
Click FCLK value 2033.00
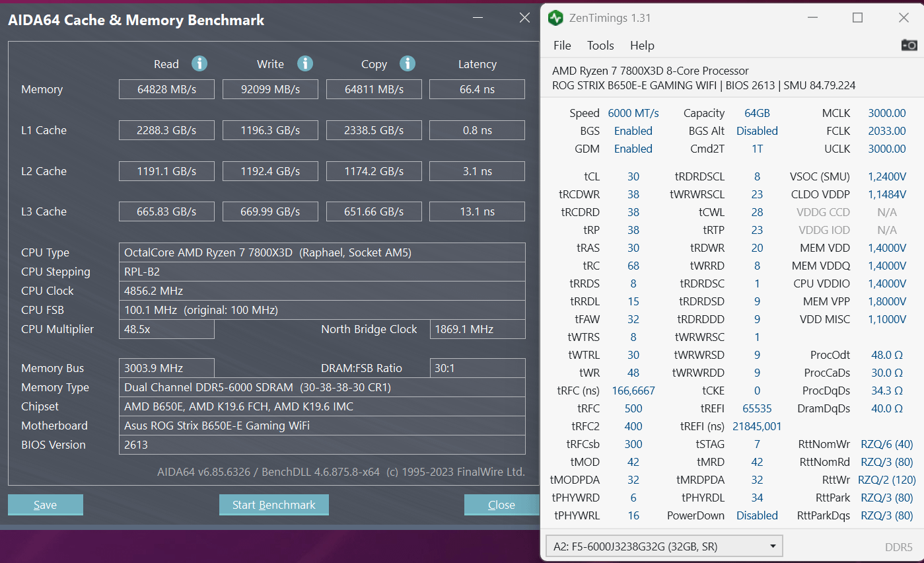887,131
